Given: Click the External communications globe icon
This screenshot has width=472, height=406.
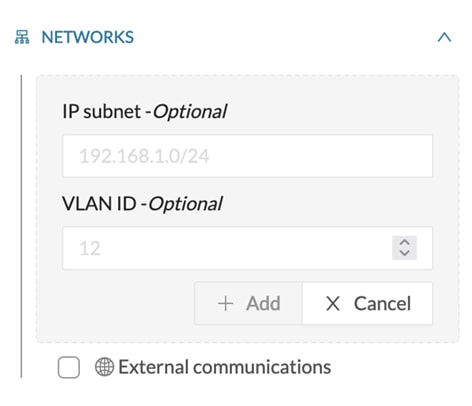Looking at the screenshot, I should point(104,367).
